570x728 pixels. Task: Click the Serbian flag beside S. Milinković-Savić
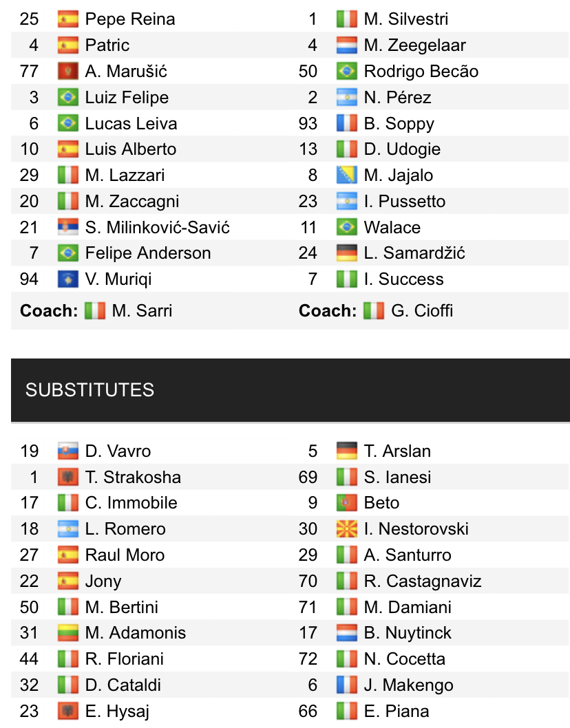click(68, 227)
